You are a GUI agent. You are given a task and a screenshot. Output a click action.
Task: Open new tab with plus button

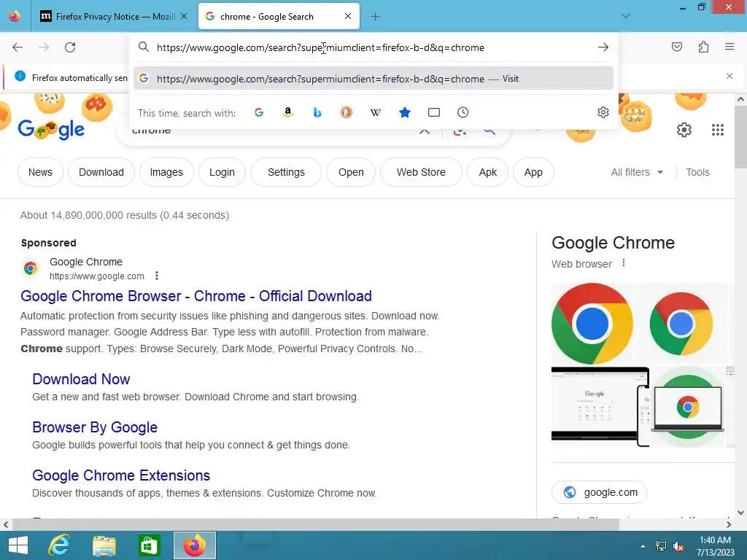click(375, 17)
